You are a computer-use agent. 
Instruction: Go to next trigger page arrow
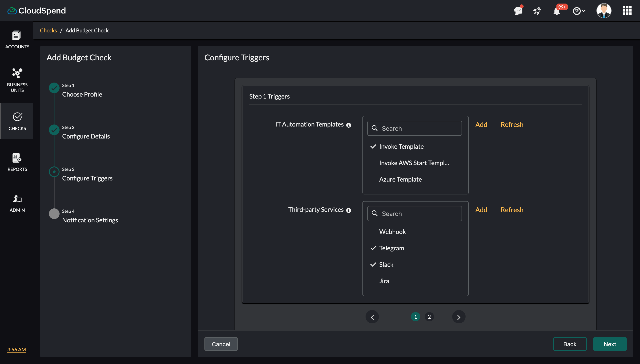coord(458,317)
